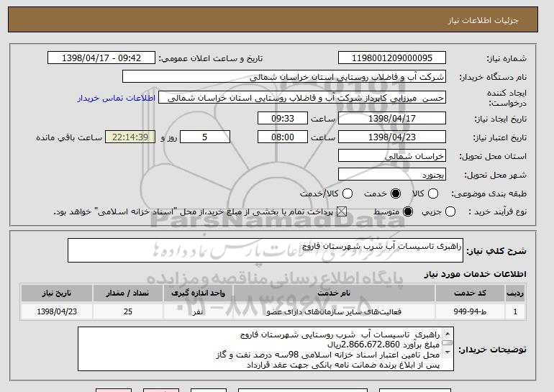The width and height of the screenshot is (554, 392).
Task: Click row number cell 1
Action: [515, 311]
